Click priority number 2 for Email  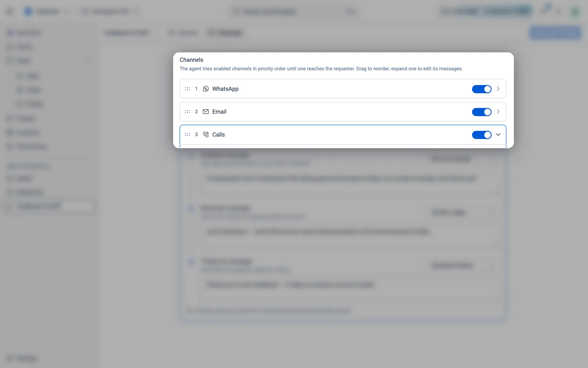tap(196, 112)
